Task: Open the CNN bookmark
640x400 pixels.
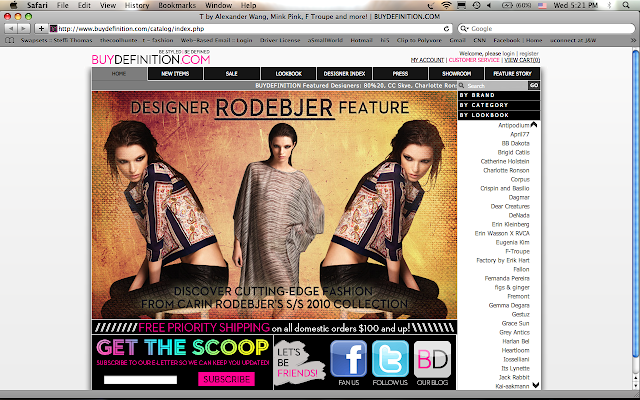Action: tap(480, 40)
